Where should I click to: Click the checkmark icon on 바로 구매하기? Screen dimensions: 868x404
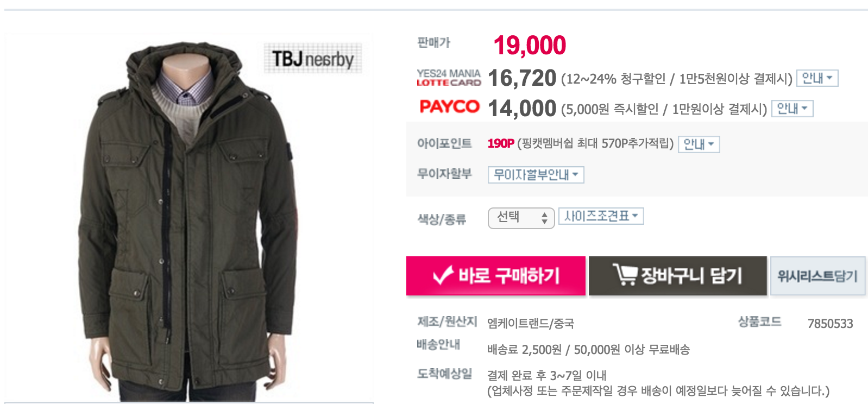(443, 275)
